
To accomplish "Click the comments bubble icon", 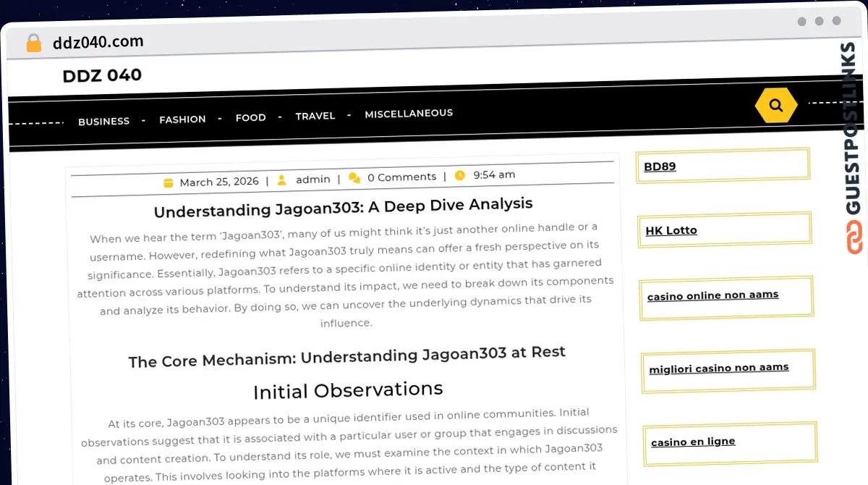I will click(x=354, y=177).
